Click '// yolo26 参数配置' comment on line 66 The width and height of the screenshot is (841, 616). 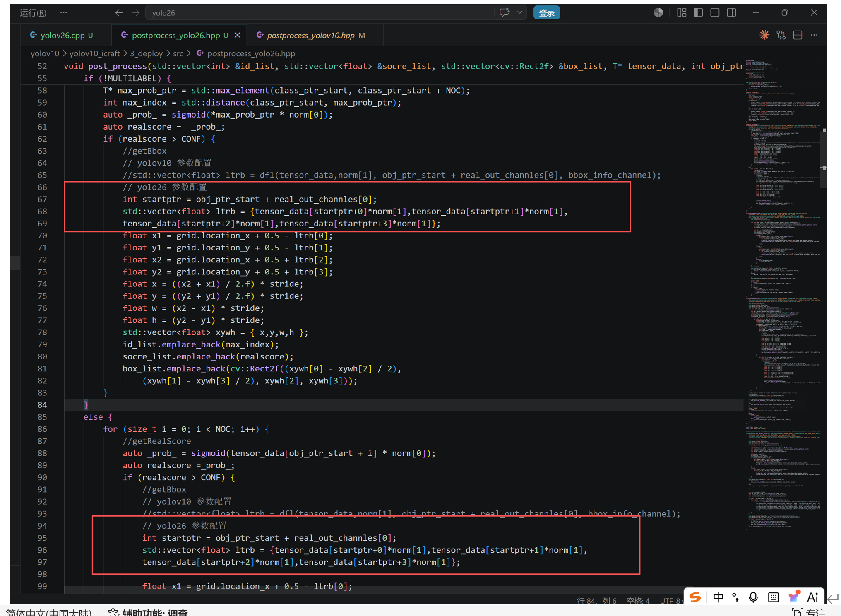(x=165, y=187)
